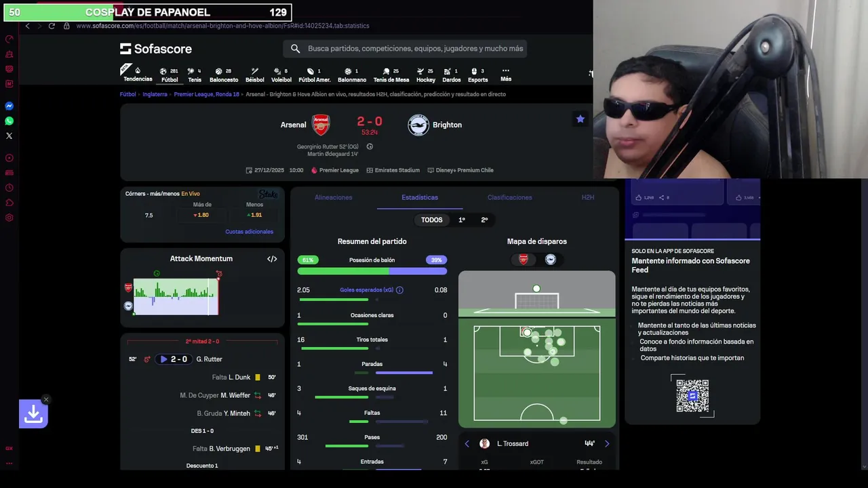This screenshot has height=488, width=868.
Task: Click M. Wieffer substitution event
Action: (229, 395)
